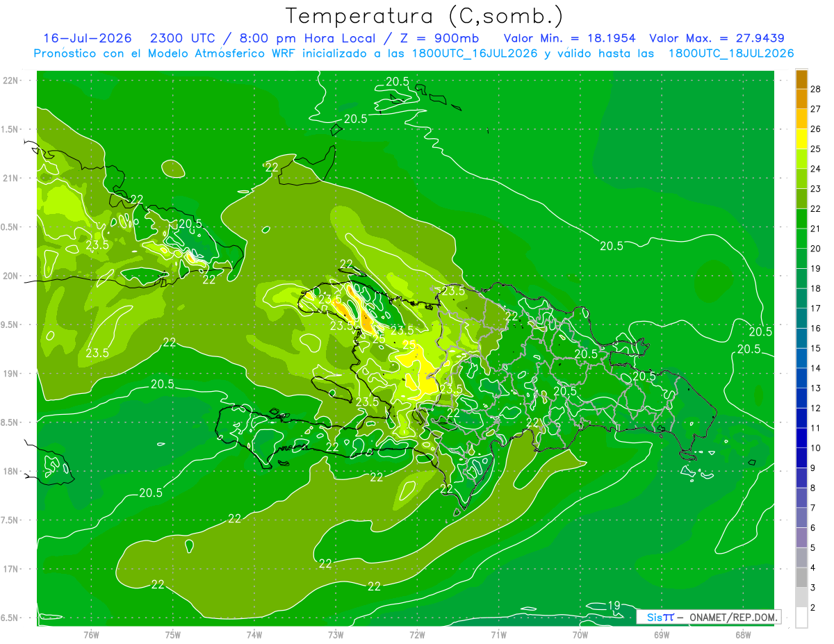Click the white swatch below legend value 2
This screenshot has height=644, width=834.
point(801,618)
